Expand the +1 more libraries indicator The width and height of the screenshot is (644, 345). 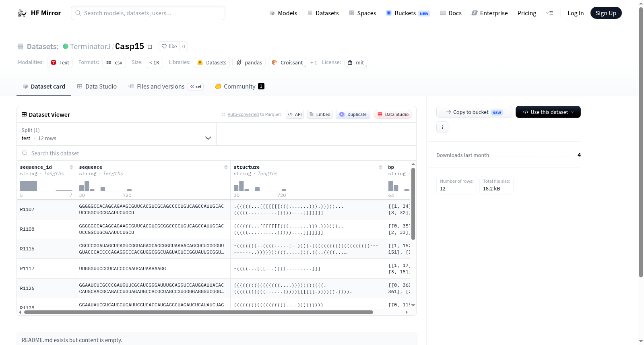tap(314, 62)
